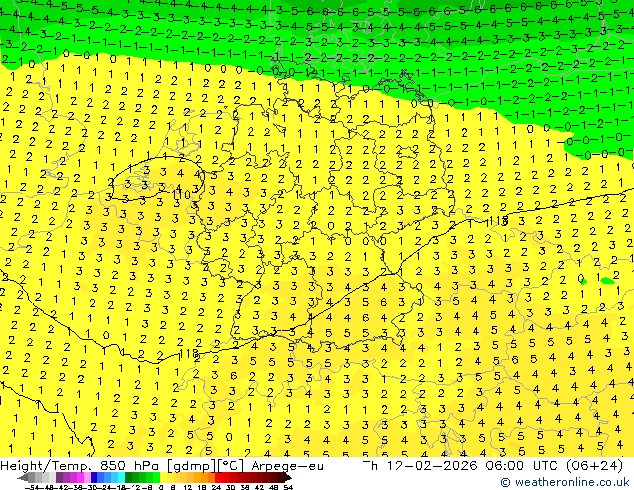Screen dimensions: 634x490
Task: Pick the darkest green legend swatch
Action: coord(128,478)
